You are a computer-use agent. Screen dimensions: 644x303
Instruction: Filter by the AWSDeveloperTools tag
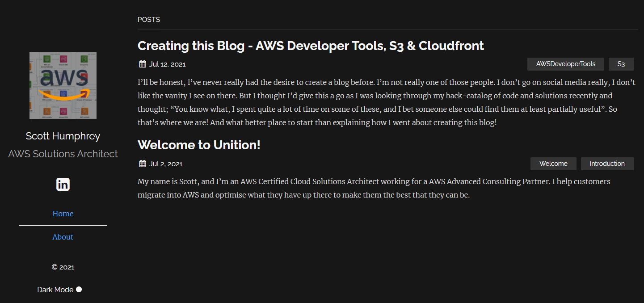pyautogui.click(x=566, y=64)
